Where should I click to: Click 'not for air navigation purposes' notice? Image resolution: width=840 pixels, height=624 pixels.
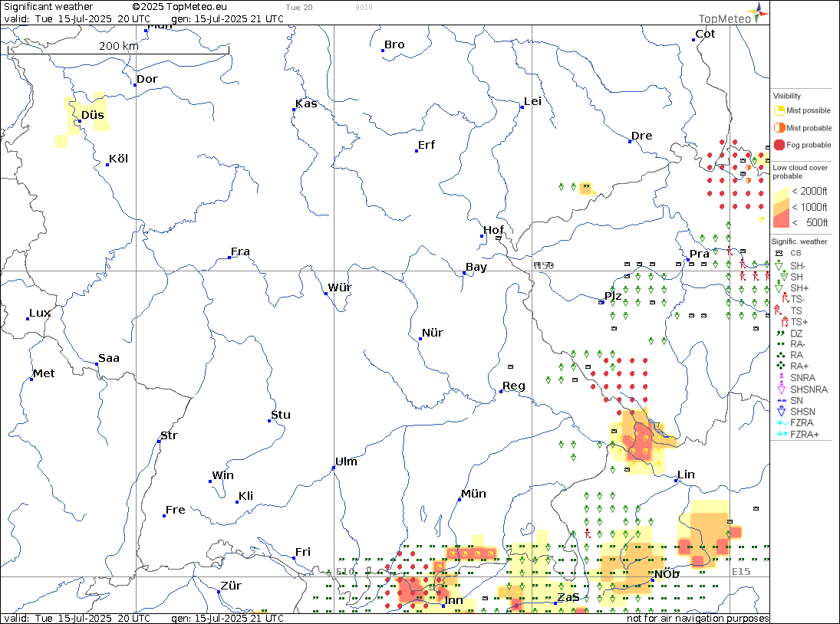(698, 619)
